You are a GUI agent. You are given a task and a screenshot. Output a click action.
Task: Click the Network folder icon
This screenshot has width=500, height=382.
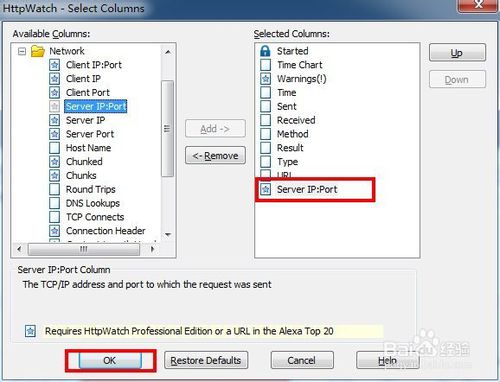click(38, 51)
